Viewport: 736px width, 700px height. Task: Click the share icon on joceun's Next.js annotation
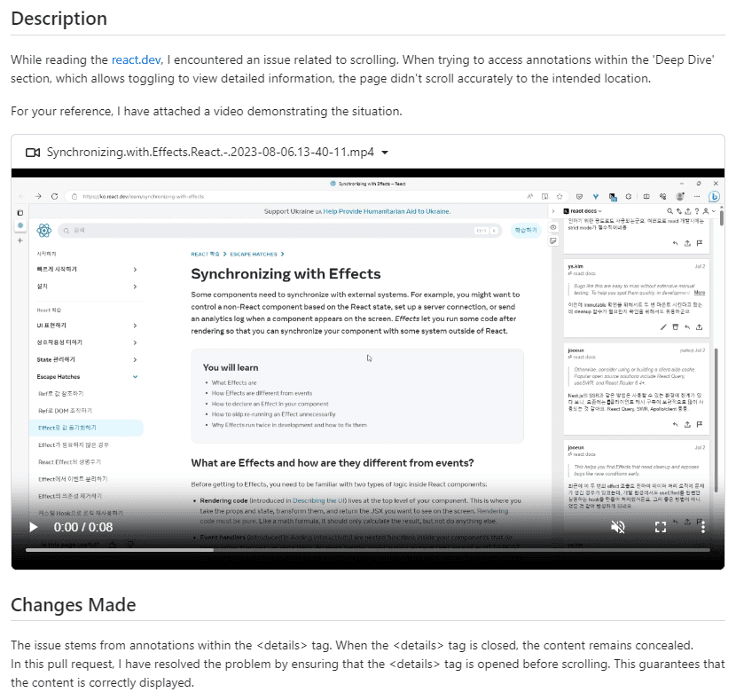[687, 424]
